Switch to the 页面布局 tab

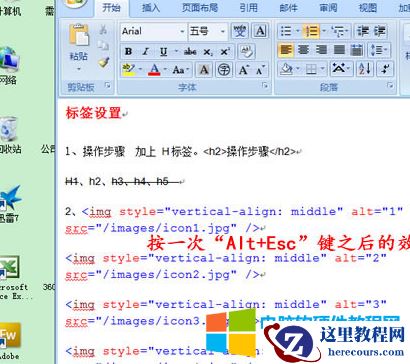pyautogui.click(x=200, y=8)
